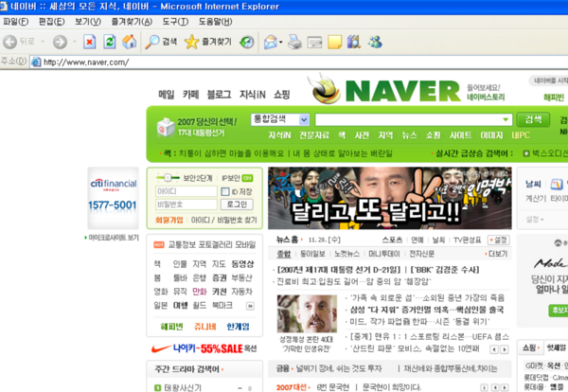This screenshot has height=392, width=568.
Task: Select the 지식iN search tab
Action: point(279,135)
